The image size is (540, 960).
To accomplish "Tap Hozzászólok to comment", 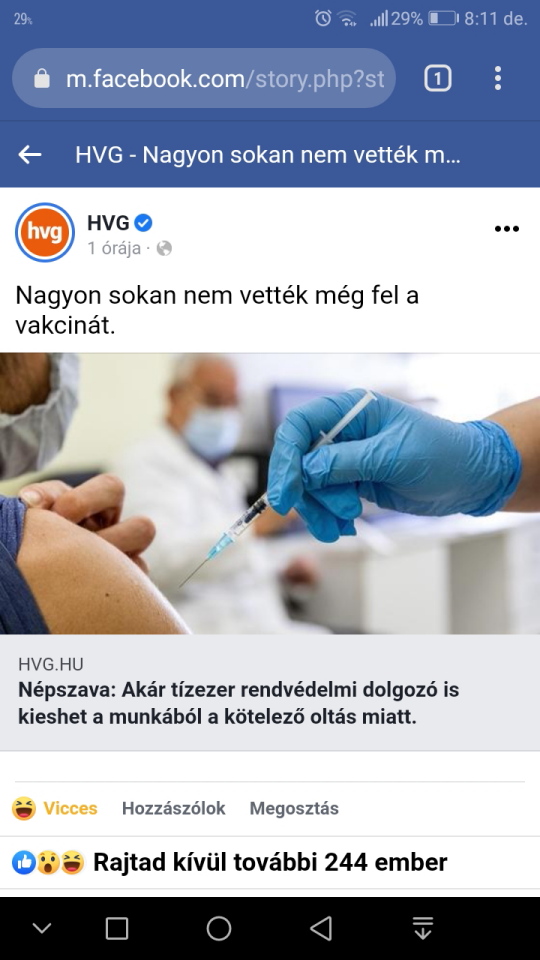I will [173, 808].
